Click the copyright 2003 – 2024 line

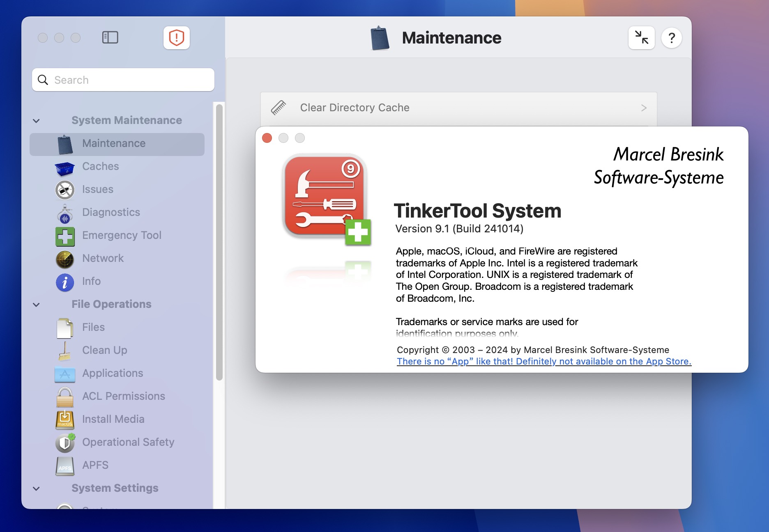click(533, 350)
